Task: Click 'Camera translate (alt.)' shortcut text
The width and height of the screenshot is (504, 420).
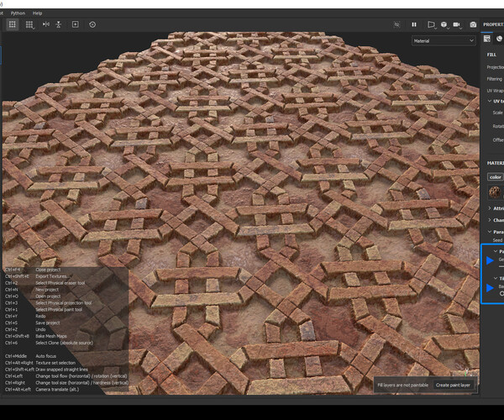Action: point(57,390)
